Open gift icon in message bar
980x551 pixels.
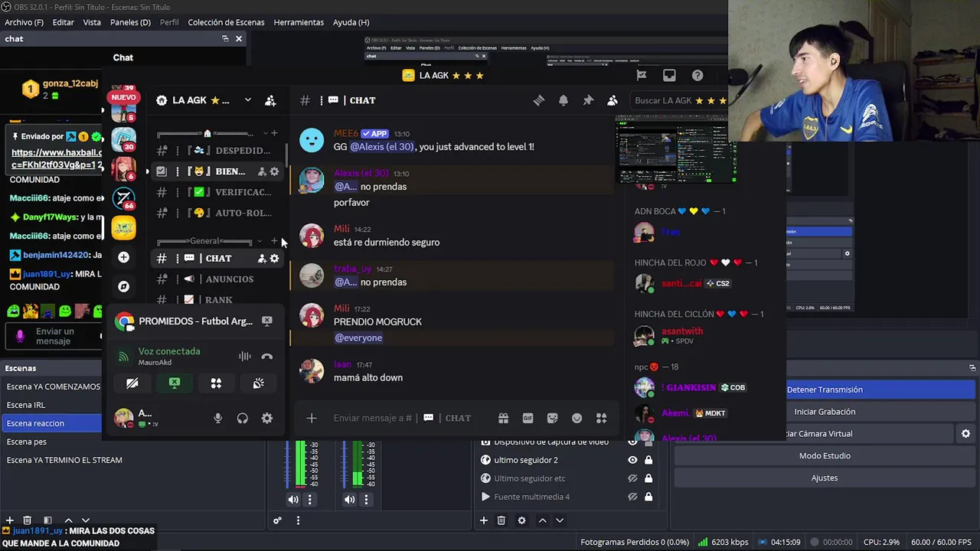pyautogui.click(x=503, y=418)
